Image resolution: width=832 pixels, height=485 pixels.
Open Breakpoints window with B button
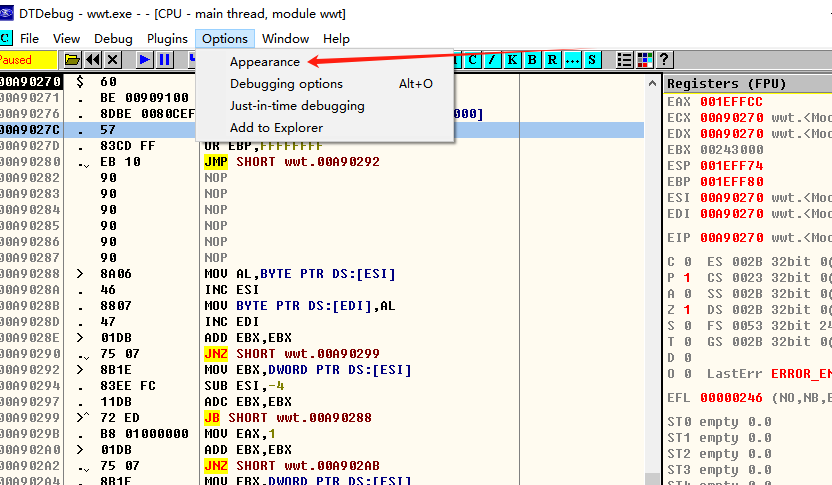(x=532, y=60)
